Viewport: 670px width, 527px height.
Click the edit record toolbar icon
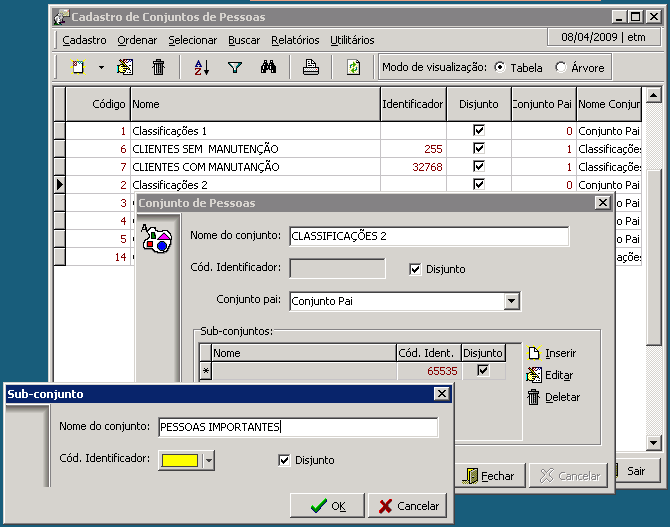125,67
